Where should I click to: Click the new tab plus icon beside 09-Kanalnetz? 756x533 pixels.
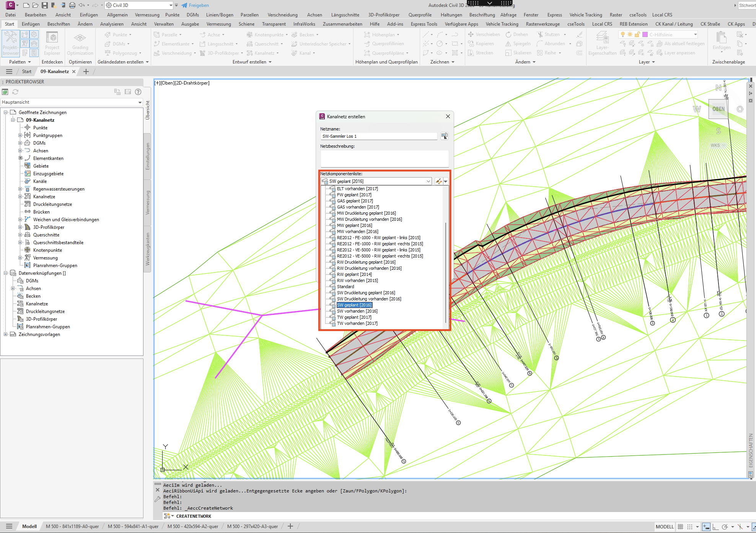point(86,72)
